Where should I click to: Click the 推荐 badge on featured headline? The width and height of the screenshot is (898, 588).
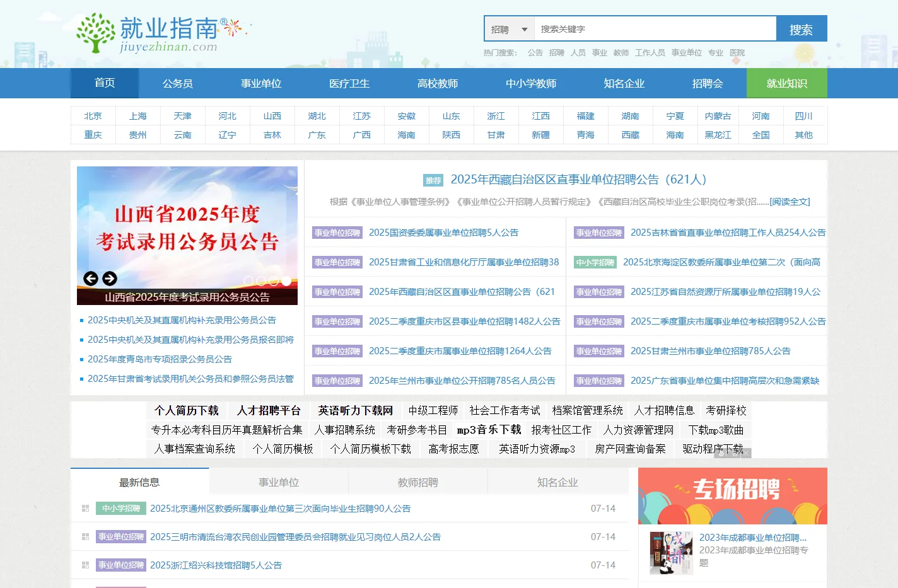[433, 180]
